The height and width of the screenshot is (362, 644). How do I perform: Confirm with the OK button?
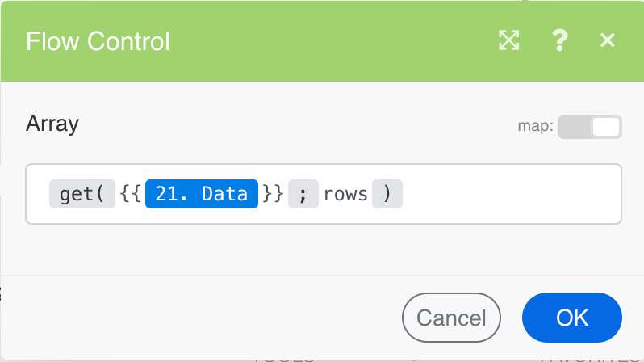click(x=572, y=318)
